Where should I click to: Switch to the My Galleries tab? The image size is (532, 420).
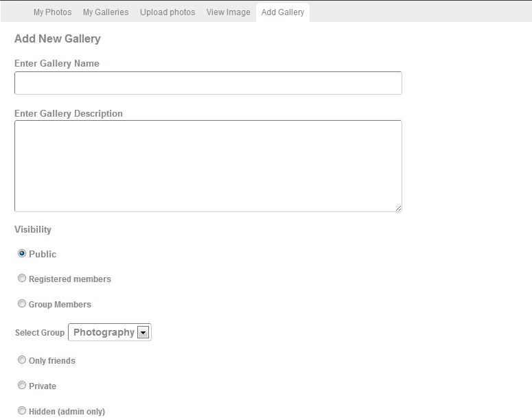click(106, 12)
